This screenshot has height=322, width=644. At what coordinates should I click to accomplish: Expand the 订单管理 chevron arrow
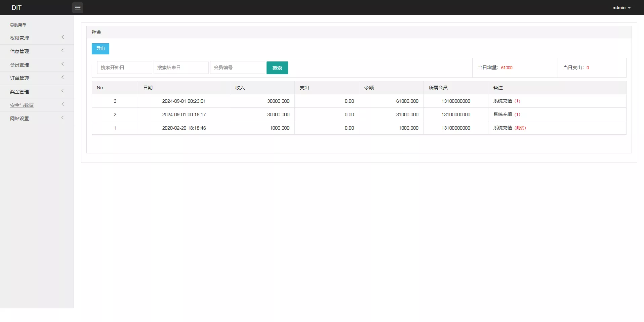(63, 78)
